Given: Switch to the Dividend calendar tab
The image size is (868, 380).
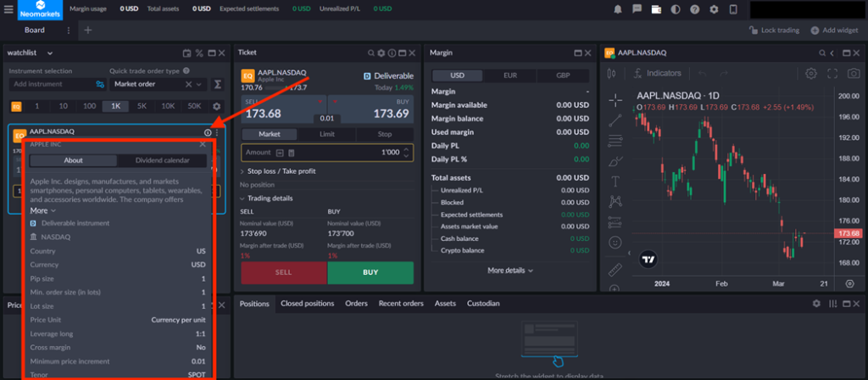Looking at the screenshot, I should tap(162, 160).
